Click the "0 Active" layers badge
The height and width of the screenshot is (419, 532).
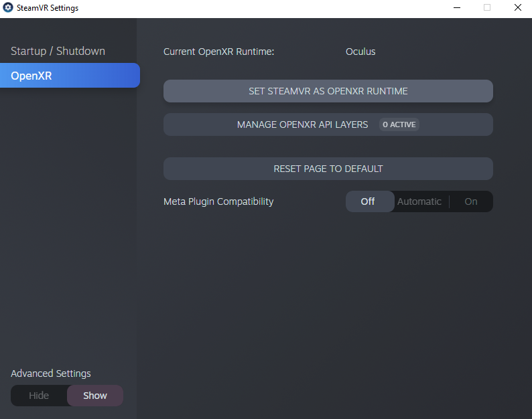pyautogui.click(x=399, y=124)
